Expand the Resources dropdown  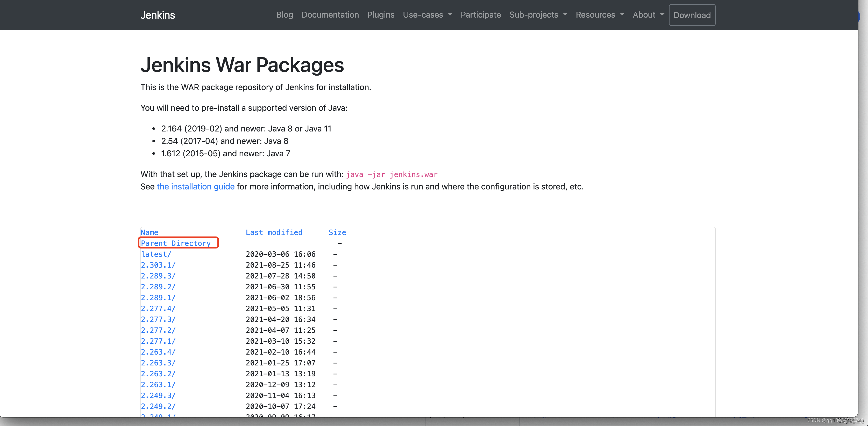click(600, 15)
